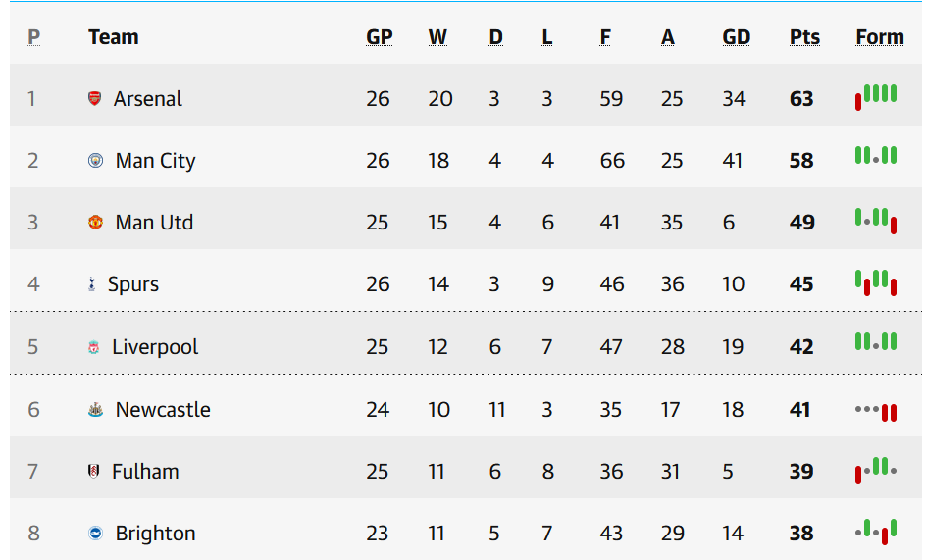925x560 pixels.
Task: Select the Newcastle club badge
Action: pos(95,410)
